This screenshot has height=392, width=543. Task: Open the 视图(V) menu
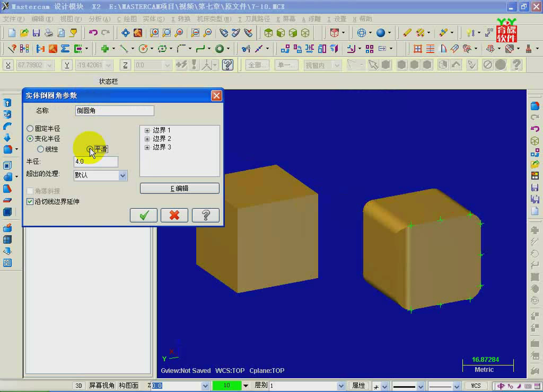(71, 19)
